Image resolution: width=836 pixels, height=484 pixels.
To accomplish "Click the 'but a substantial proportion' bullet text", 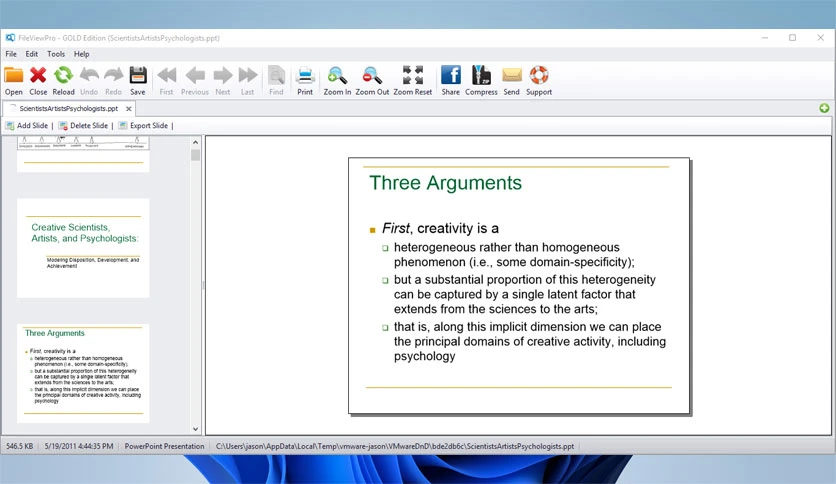I will click(525, 294).
